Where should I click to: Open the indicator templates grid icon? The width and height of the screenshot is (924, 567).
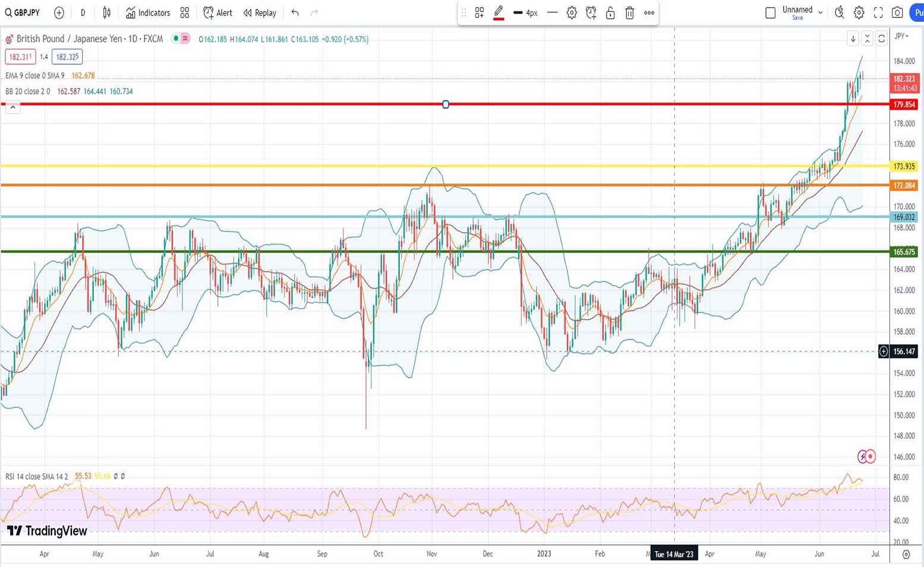click(x=185, y=12)
